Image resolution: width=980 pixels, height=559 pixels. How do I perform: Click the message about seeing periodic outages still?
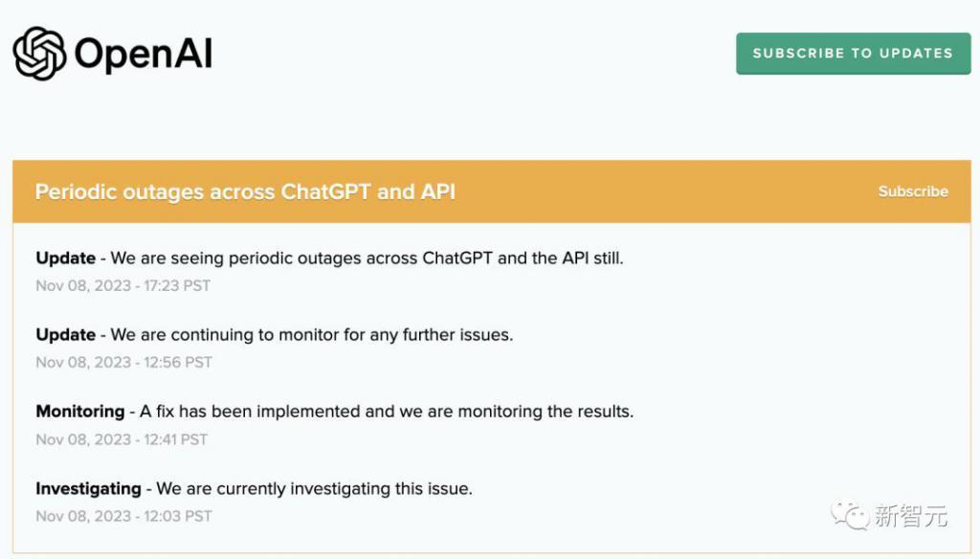pos(367,258)
